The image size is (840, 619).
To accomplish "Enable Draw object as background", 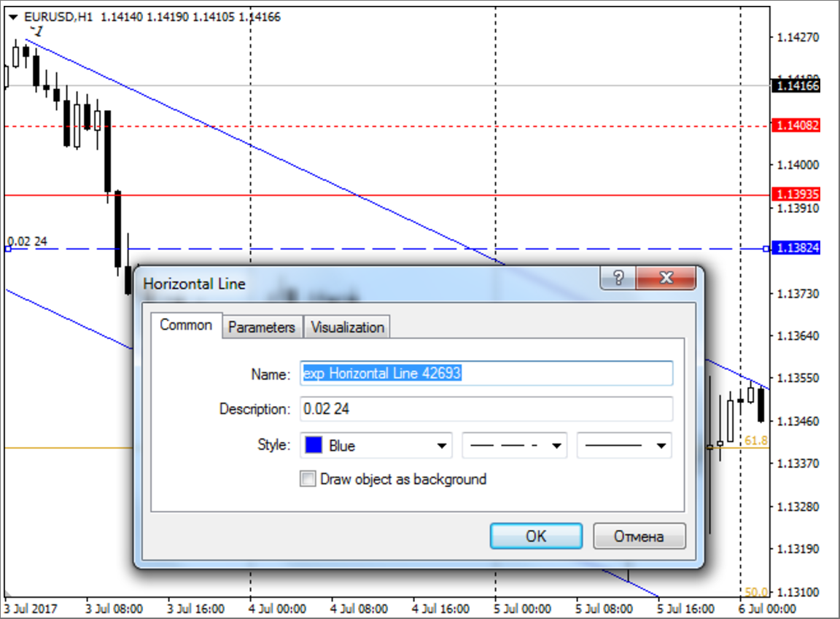I will [309, 479].
